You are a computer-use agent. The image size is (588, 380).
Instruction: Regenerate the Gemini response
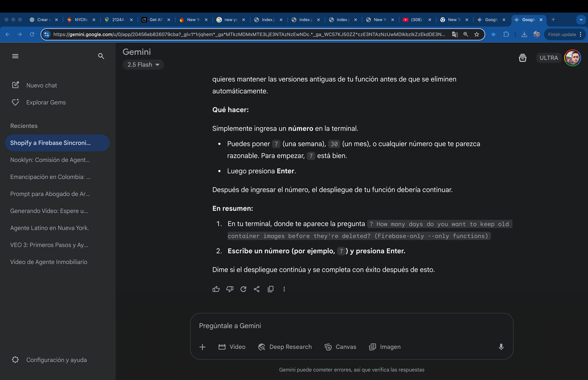pyautogui.click(x=243, y=289)
